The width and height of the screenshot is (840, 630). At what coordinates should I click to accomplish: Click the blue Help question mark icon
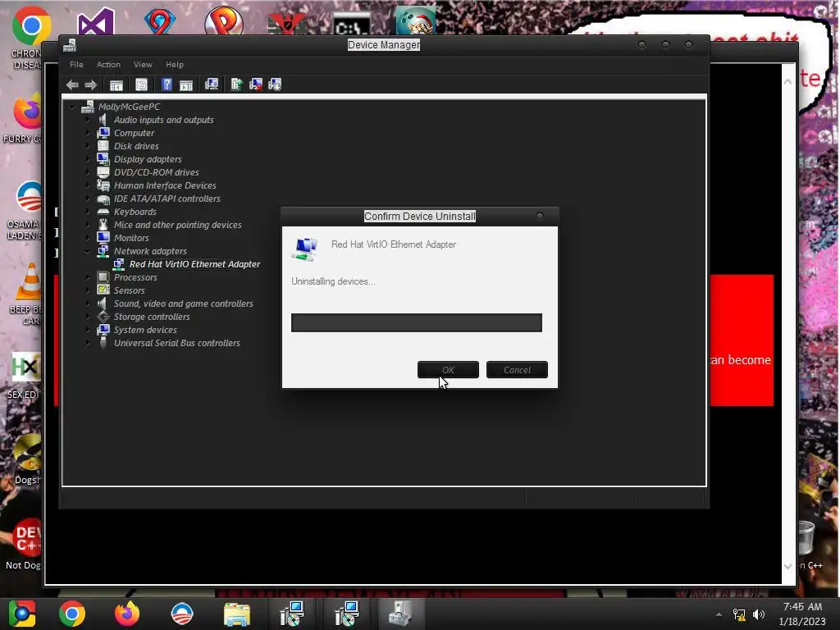click(x=167, y=84)
